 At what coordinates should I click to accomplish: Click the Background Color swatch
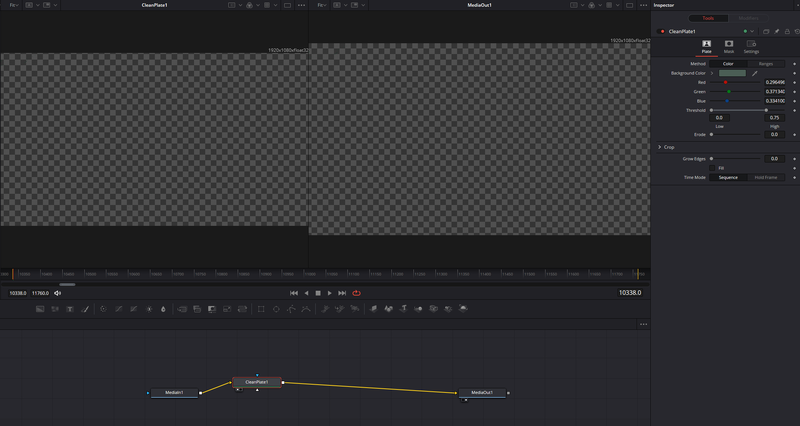pyautogui.click(x=733, y=73)
